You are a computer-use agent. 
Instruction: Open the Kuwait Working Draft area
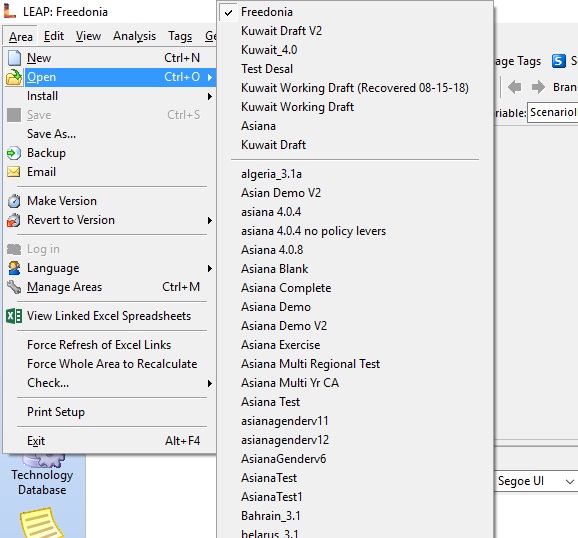point(297,107)
